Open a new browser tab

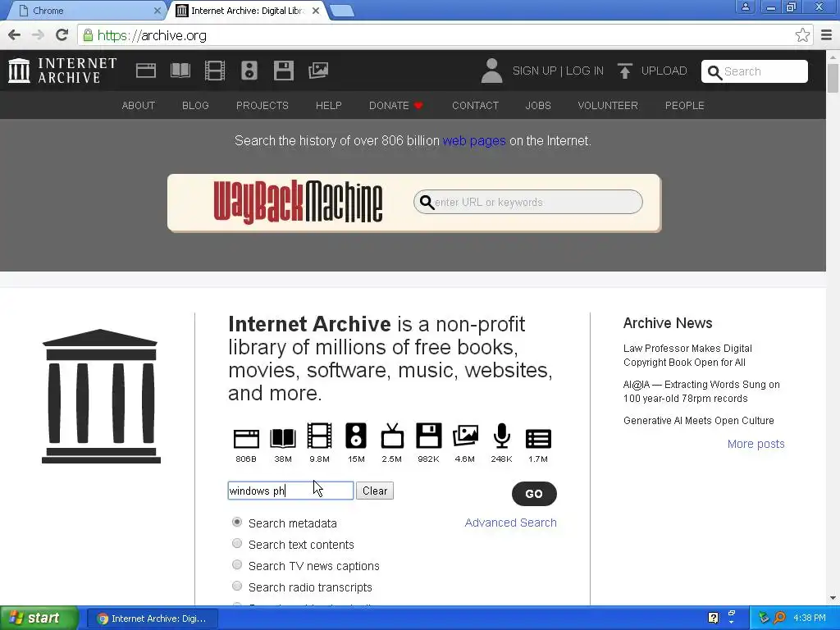(x=341, y=11)
